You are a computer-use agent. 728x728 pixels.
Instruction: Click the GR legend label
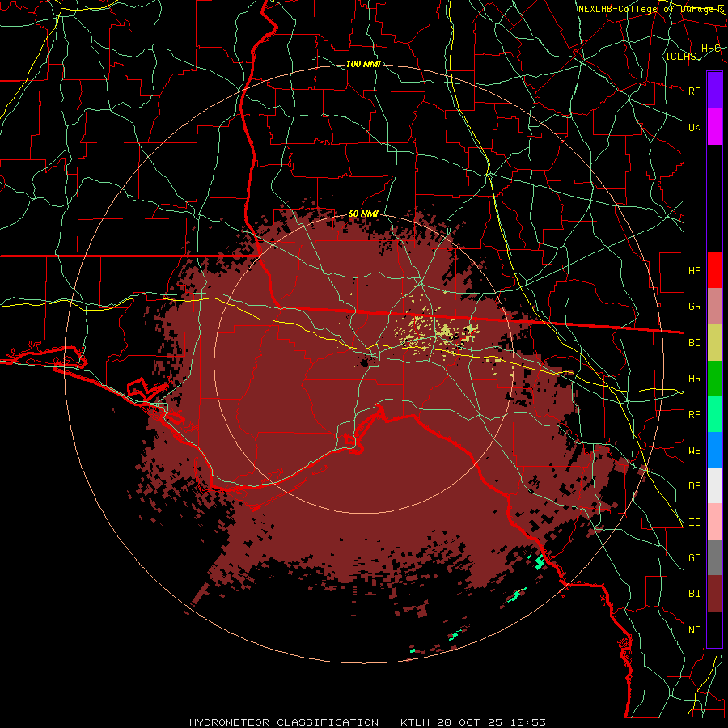[x=694, y=307]
